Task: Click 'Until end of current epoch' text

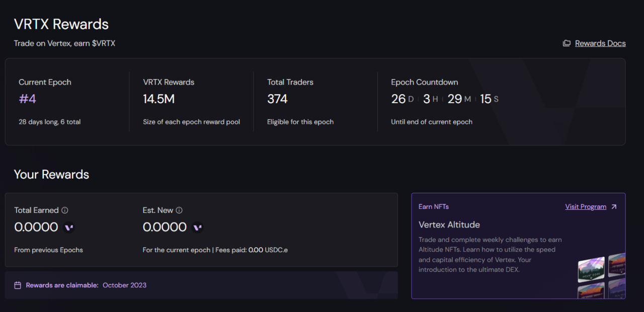Action: click(x=432, y=122)
